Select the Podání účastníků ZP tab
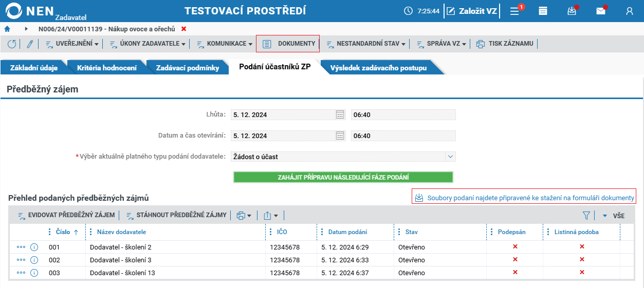 (274, 67)
